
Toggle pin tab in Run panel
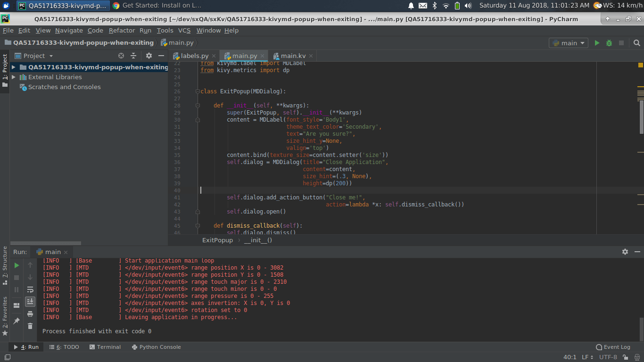(17, 321)
